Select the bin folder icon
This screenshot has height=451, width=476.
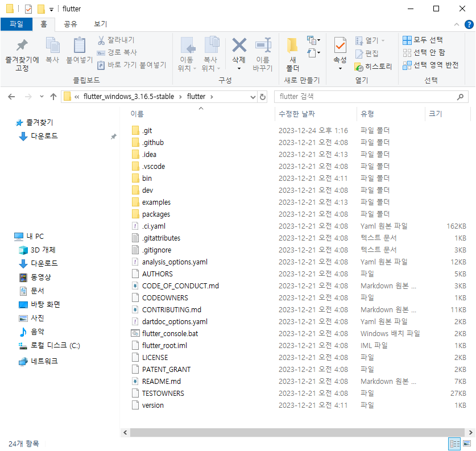click(x=135, y=178)
